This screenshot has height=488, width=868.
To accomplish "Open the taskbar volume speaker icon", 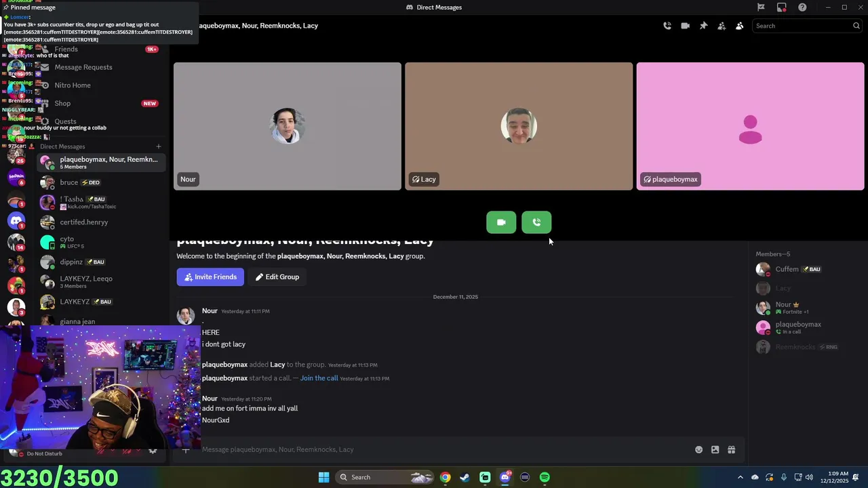I will pos(809,477).
